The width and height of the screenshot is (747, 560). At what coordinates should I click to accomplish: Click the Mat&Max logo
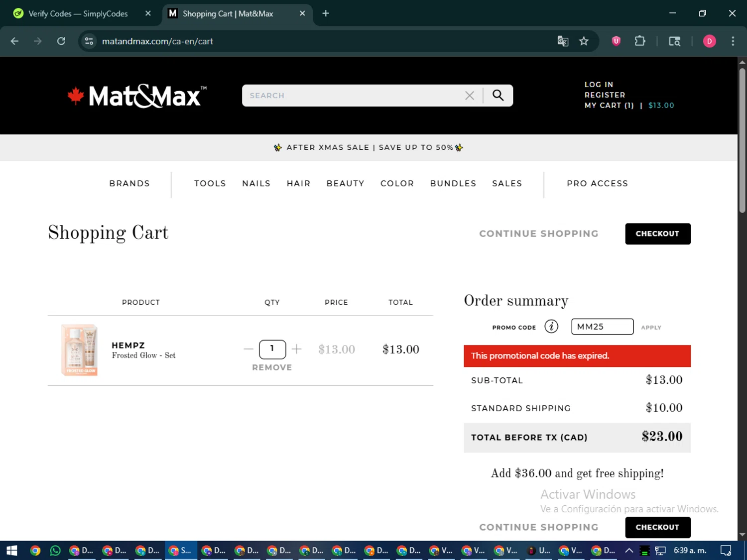tap(137, 96)
